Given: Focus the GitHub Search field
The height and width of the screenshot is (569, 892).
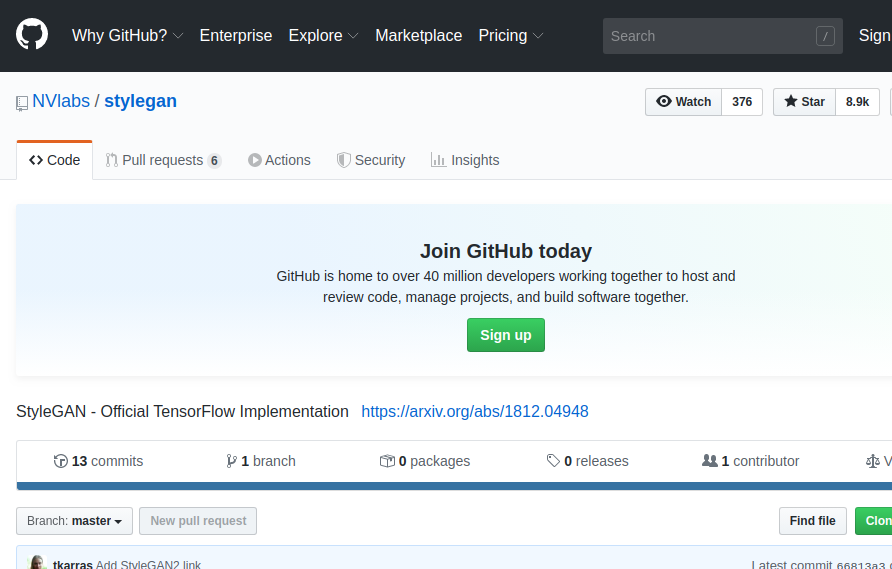Looking at the screenshot, I should coord(722,36).
